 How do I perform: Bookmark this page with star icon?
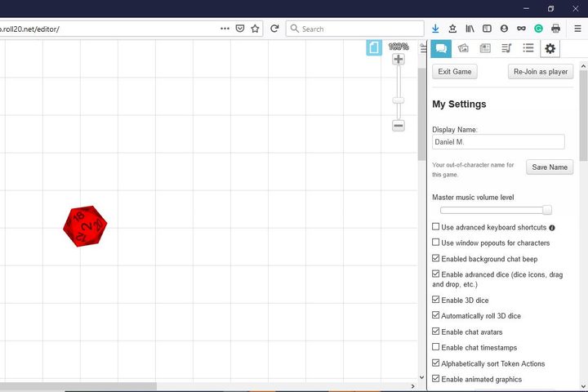(x=255, y=29)
